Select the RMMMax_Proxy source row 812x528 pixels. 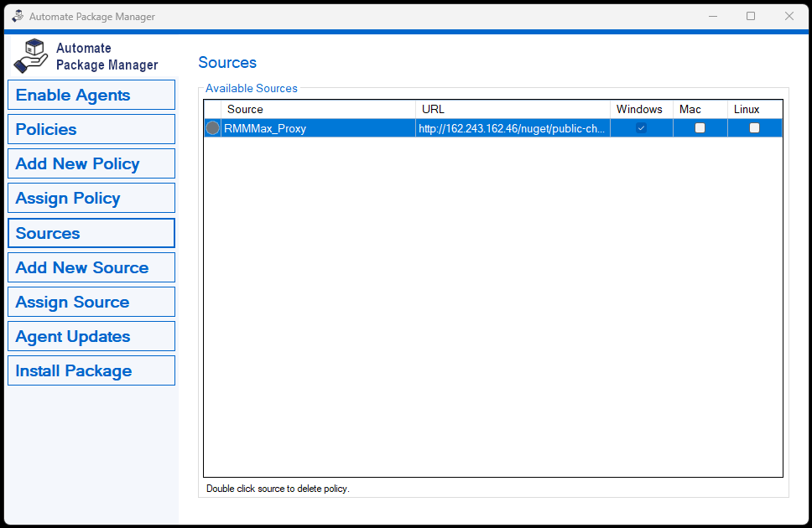(x=319, y=127)
